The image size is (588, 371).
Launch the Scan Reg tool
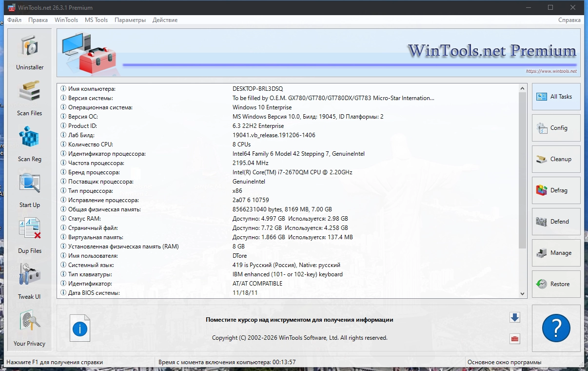(x=30, y=144)
